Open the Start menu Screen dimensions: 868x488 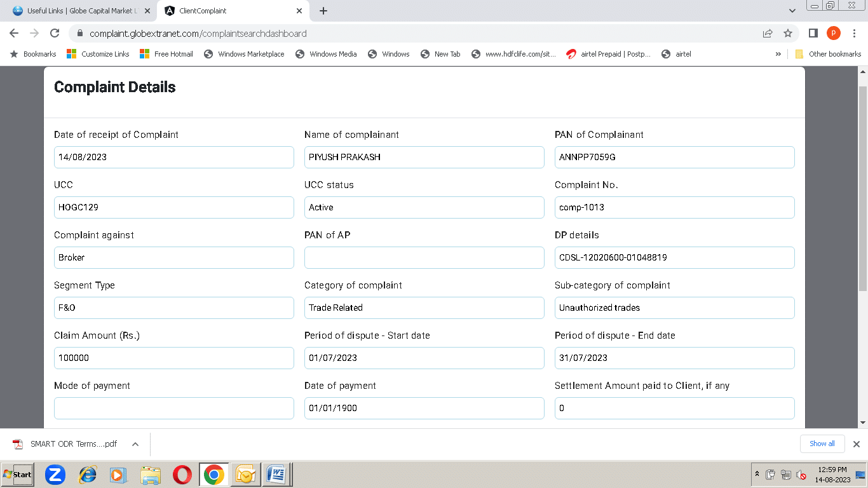click(x=18, y=475)
